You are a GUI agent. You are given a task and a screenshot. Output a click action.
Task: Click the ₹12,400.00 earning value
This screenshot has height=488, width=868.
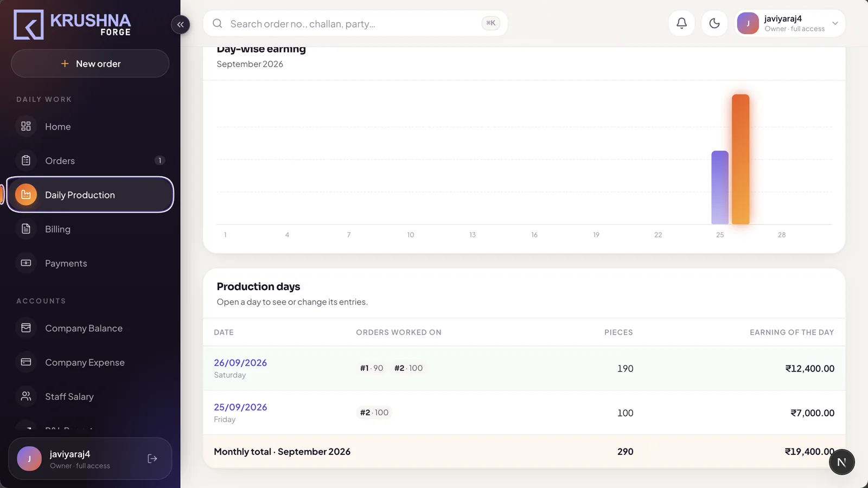tap(810, 369)
